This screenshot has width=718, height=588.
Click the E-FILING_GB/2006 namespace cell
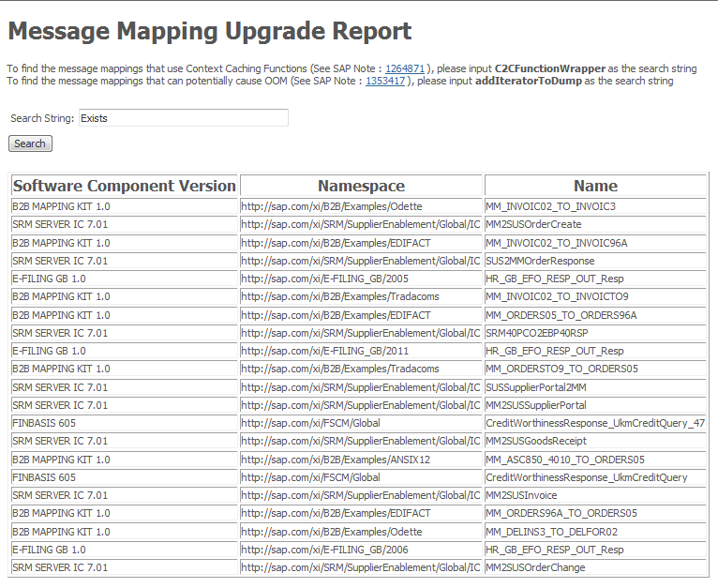pyautogui.click(x=361, y=550)
